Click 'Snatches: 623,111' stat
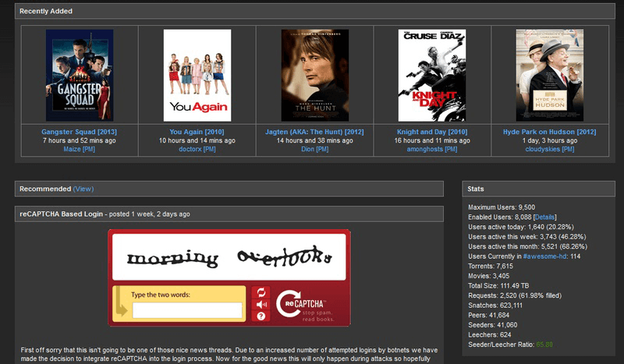Viewport: 624px width, 364px height. pos(495,306)
